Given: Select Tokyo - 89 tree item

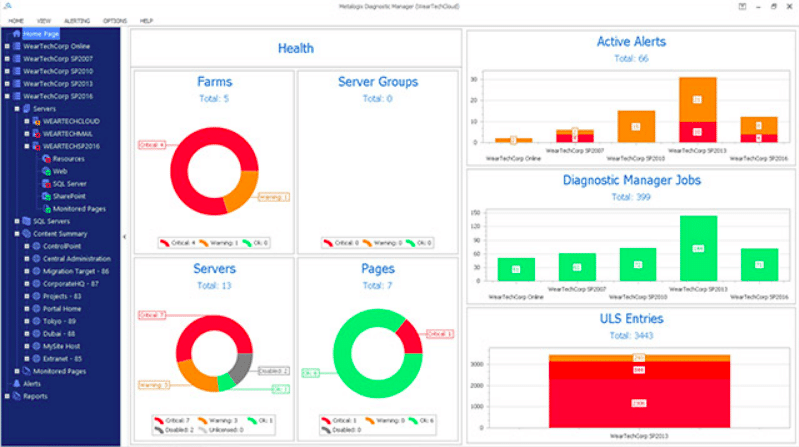Looking at the screenshot, I should click(60, 321).
